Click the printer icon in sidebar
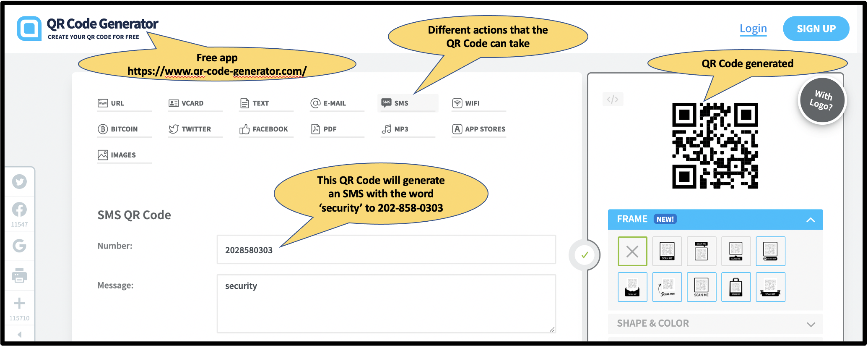868x346 pixels. pos(19,275)
